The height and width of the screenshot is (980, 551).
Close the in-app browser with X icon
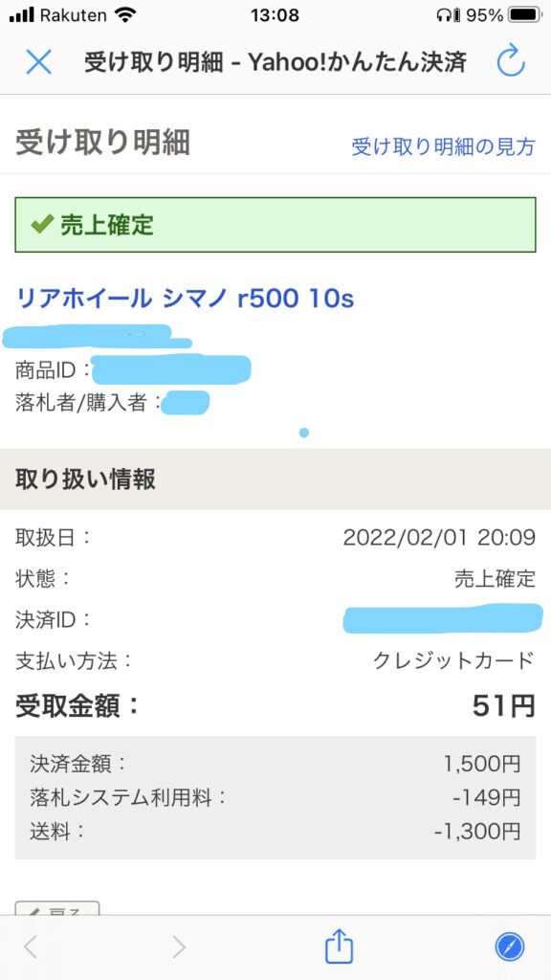pos(38,62)
